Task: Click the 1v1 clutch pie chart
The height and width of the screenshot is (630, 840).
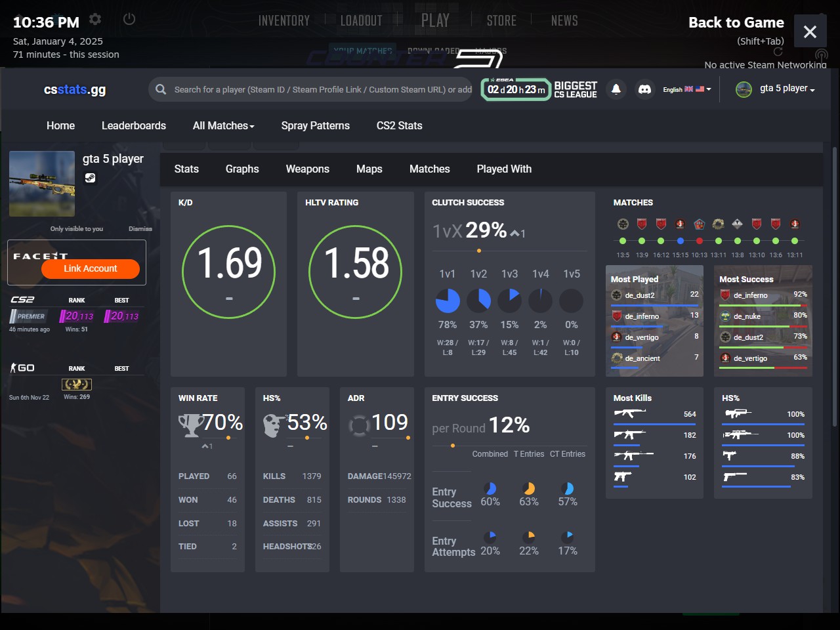Action: pyautogui.click(x=448, y=301)
